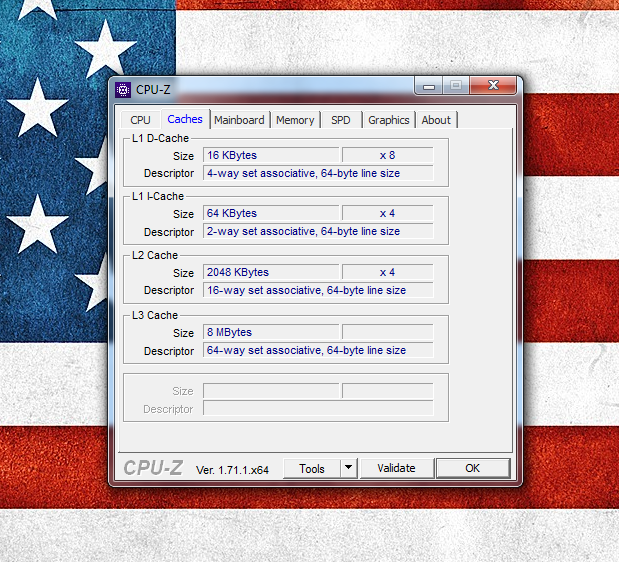Screen dimensions: 619x562
Task: Click the 4-way set associative descriptor field
Action: [x=318, y=173]
